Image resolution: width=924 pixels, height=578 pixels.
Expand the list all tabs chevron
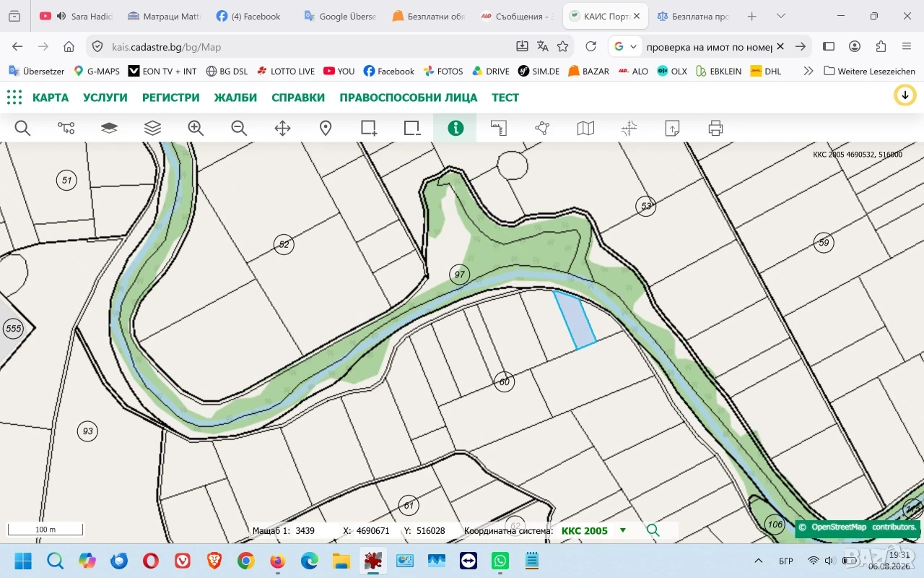pos(780,16)
